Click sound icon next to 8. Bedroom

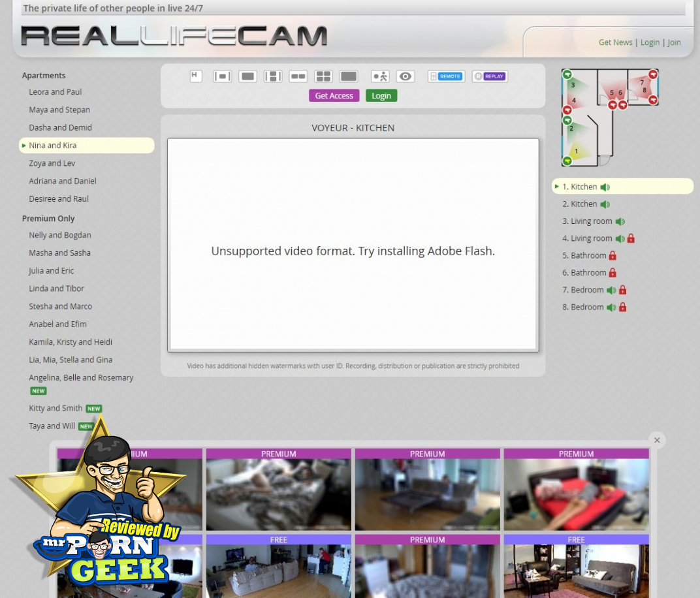click(x=611, y=307)
